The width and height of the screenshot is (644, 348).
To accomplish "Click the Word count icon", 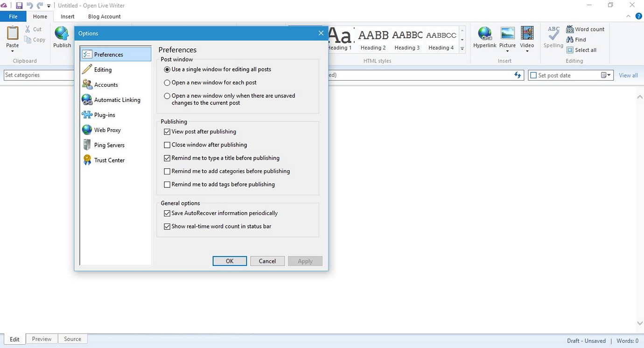I will point(570,29).
